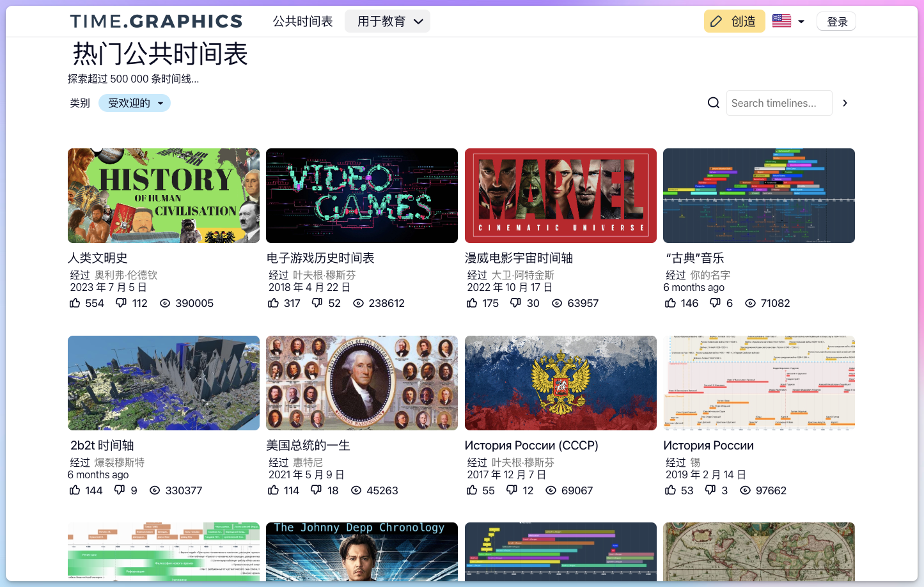Open the Video Games thumbnail
The height and width of the screenshot is (587, 924).
tap(362, 196)
